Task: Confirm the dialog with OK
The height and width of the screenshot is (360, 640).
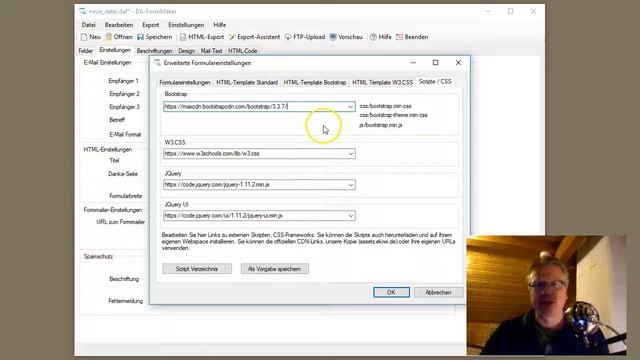Action: pyautogui.click(x=391, y=292)
